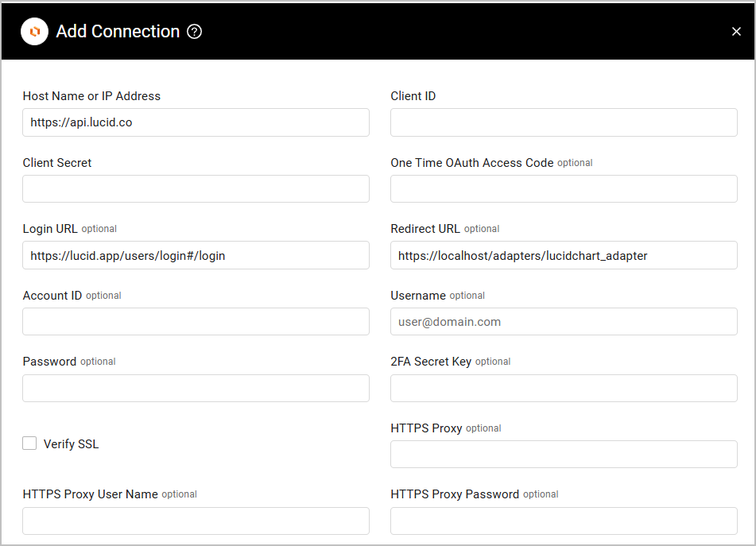
Task: Click the Login URL input field
Action: coord(196,256)
